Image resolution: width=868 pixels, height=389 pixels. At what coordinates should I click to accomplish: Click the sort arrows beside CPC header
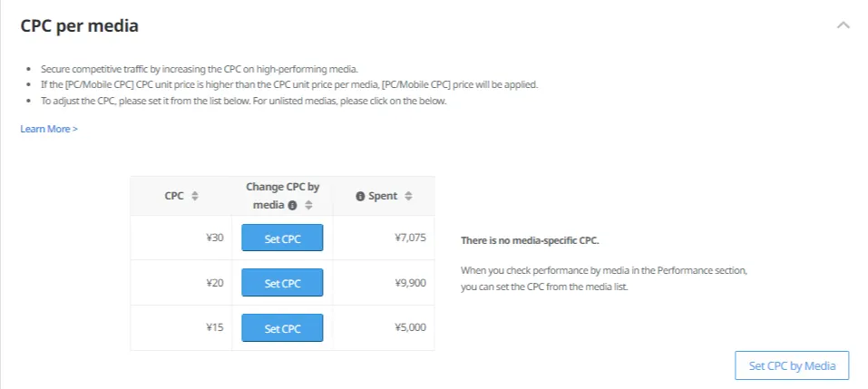[195, 196]
